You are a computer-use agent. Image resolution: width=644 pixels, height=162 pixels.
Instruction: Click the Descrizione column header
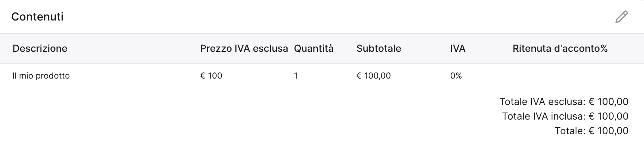coord(40,48)
